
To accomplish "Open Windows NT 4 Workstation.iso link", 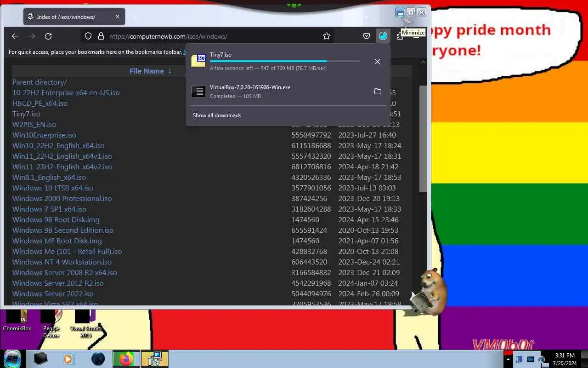I will point(62,262).
